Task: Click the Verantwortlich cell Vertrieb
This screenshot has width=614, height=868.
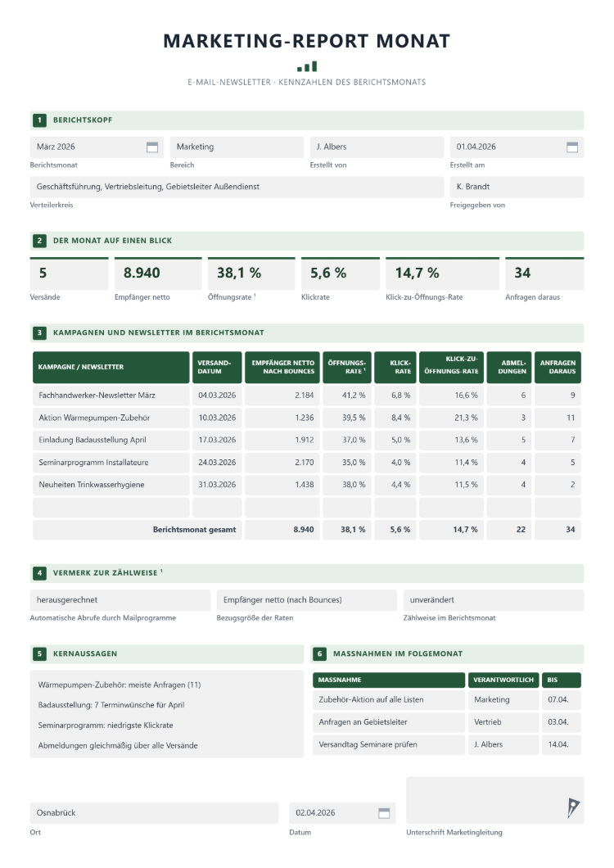Action: [x=503, y=722]
